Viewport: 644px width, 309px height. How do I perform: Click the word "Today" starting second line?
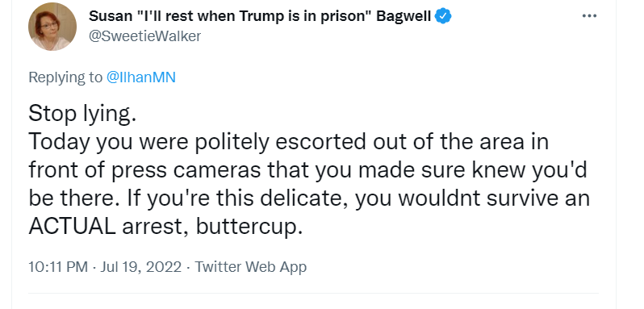[59, 142]
